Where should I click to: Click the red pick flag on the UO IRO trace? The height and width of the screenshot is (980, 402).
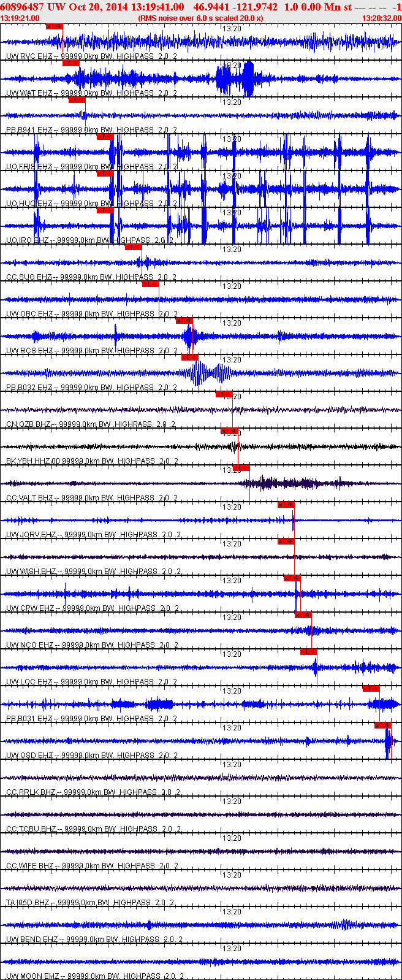[x=105, y=210]
